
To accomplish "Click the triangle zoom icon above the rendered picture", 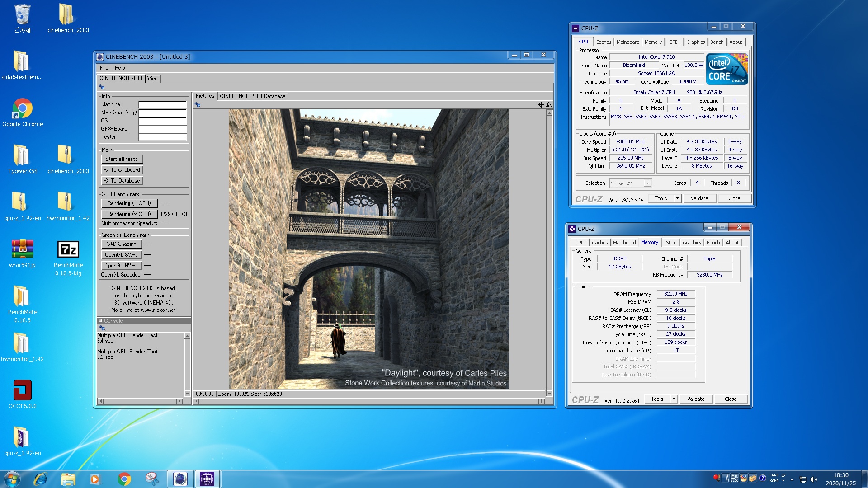I will (x=549, y=105).
